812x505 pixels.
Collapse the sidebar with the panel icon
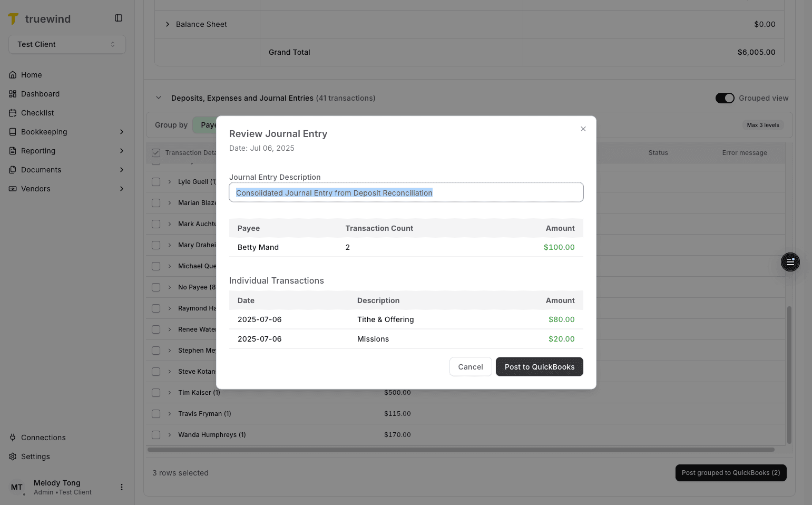coord(118,17)
